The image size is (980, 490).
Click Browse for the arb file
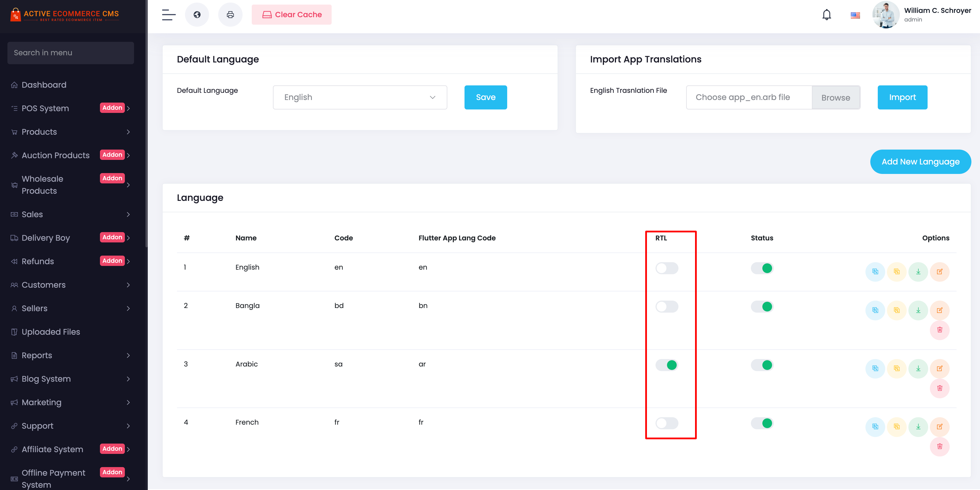(835, 97)
